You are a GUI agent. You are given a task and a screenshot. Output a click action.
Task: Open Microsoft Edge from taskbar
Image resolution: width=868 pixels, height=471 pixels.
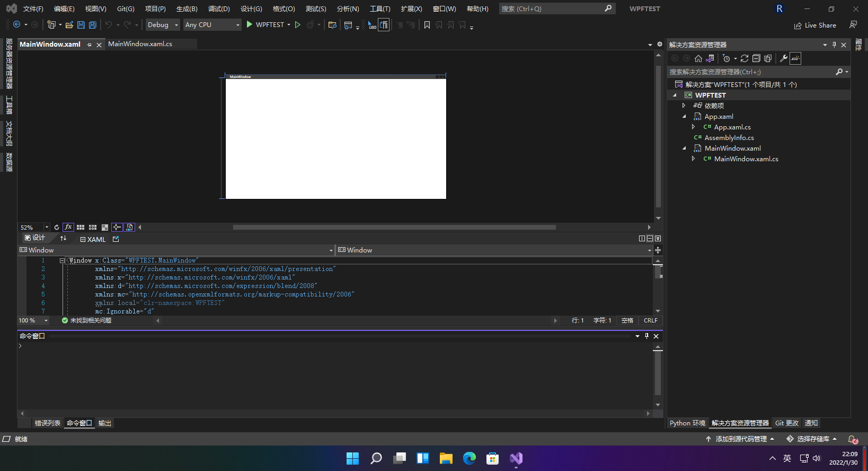(470, 458)
